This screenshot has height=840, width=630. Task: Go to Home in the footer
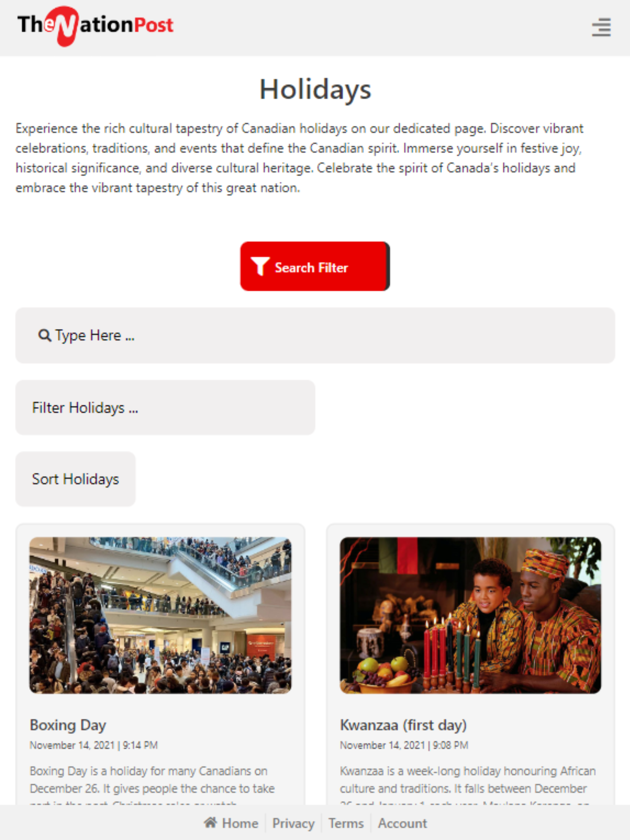pyautogui.click(x=231, y=823)
